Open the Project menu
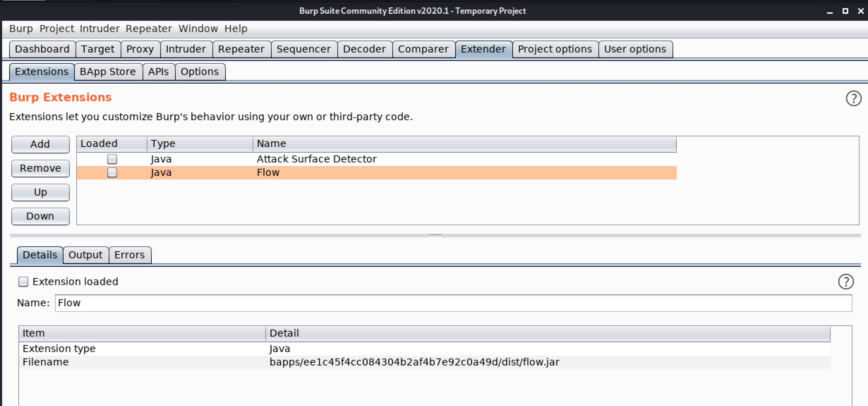Image resolution: width=868 pixels, height=406 pixels. coord(57,29)
